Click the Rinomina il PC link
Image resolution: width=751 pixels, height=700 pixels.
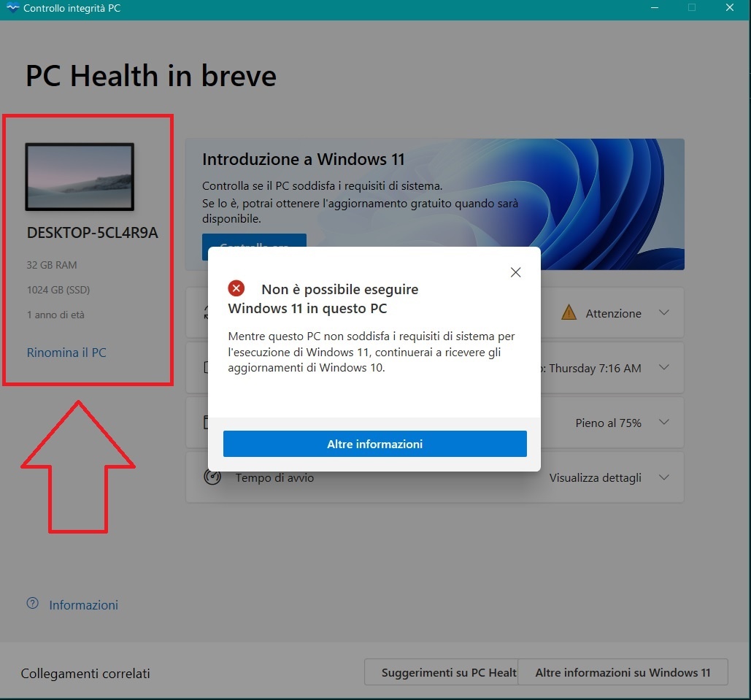pyautogui.click(x=66, y=353)
